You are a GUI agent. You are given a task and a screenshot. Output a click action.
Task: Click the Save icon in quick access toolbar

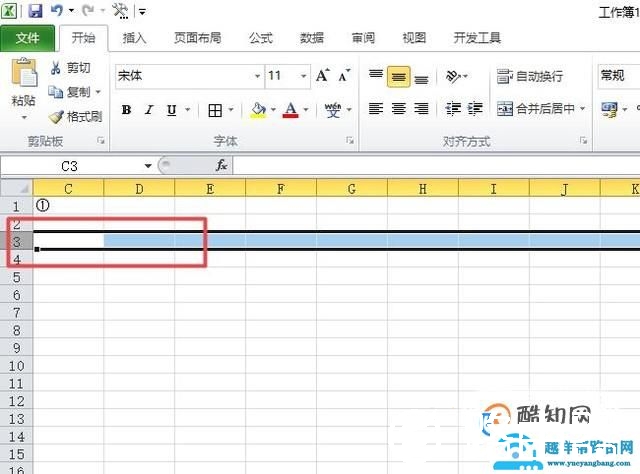click(x=36, y=10)
